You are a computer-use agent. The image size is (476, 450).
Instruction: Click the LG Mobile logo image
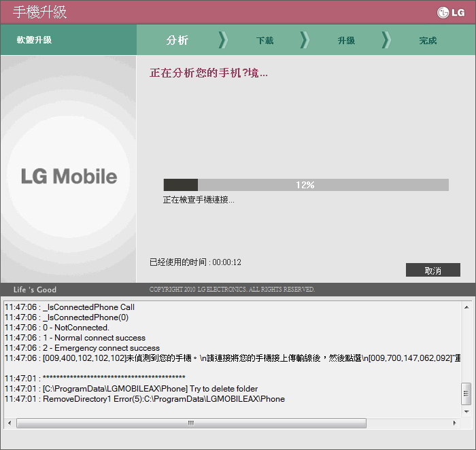point(69,176)
